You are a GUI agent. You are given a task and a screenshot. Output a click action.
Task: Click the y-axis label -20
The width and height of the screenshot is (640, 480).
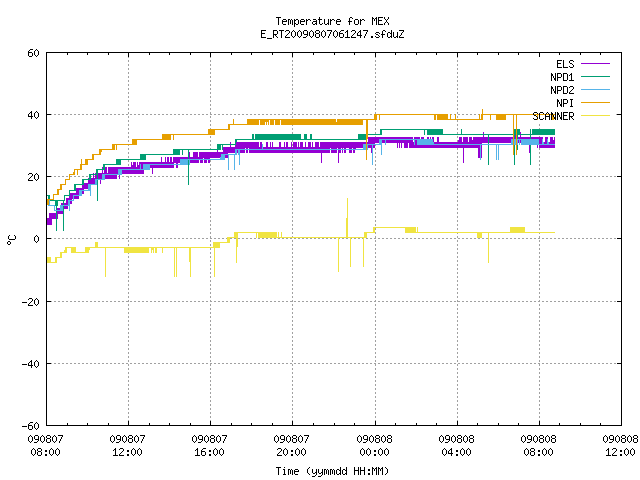click(x=31, y=302)
